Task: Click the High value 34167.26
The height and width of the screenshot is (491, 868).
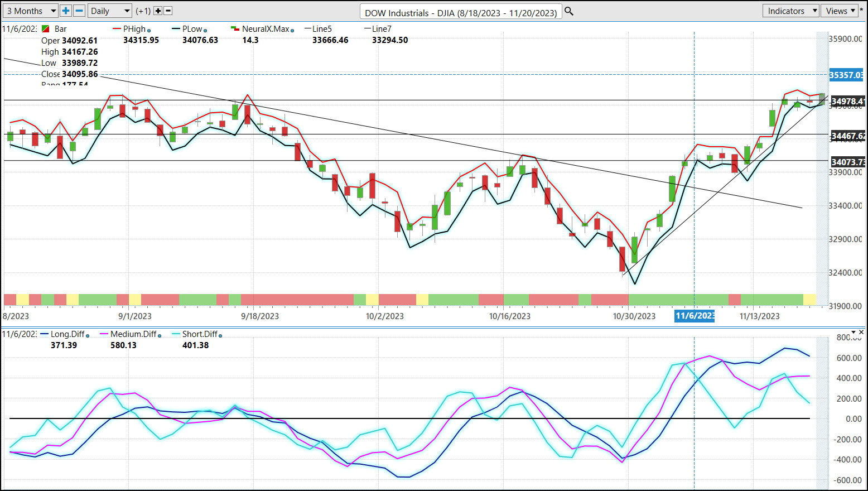Action: 80,52
